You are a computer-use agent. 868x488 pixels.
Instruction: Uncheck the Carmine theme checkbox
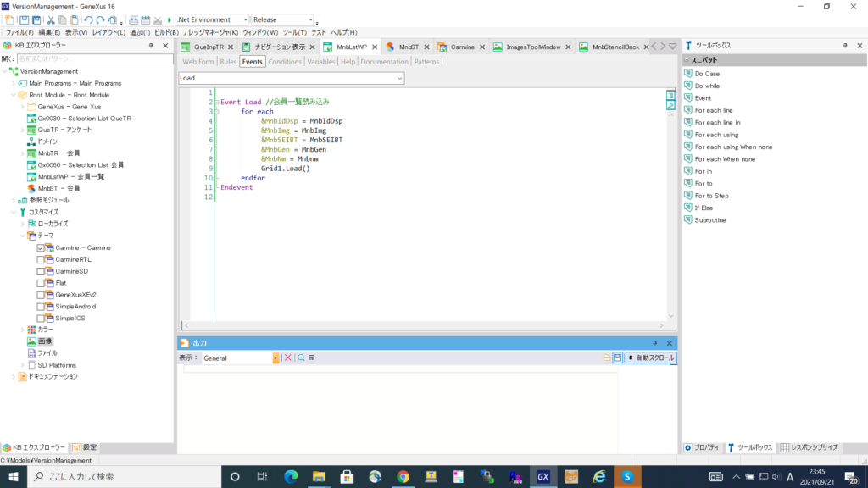click(41, 248)
